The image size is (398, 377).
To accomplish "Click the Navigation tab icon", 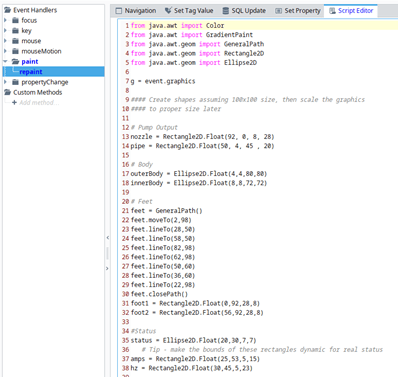I will click(118, 11).
